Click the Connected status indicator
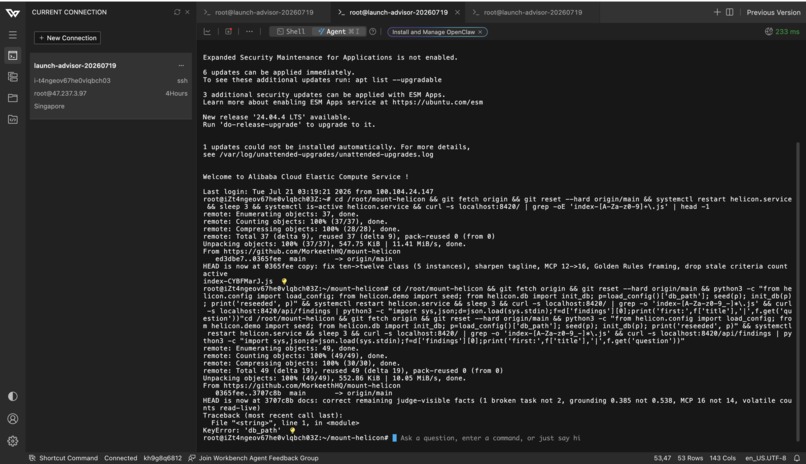806x464 pixels. point(120,458)
